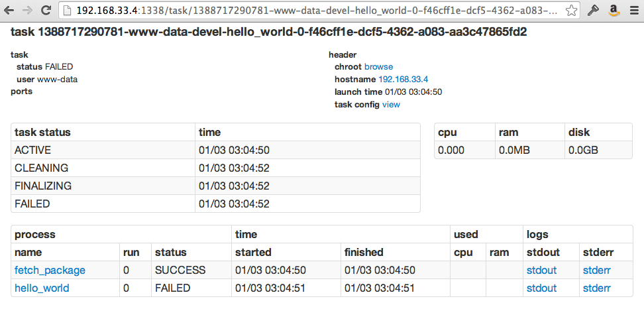Open the hello_world process
Screen dimensions: 644x311
[x=42, y=288]
